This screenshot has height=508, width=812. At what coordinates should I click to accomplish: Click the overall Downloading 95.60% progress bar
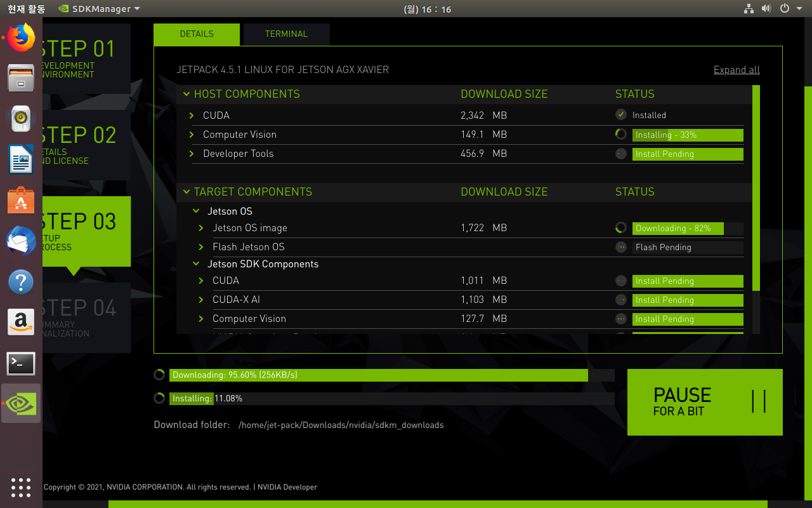tap(392, 375)
